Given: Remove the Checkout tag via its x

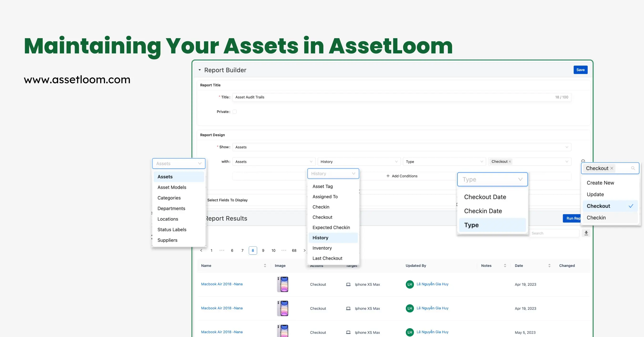Looking at the screenshot, I should [510, 161].
